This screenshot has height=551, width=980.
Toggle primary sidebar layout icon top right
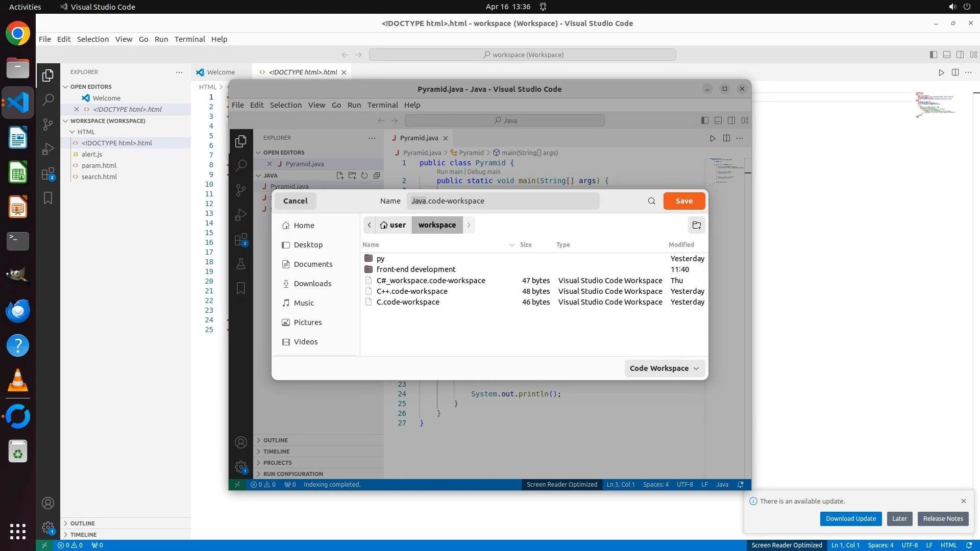click(934, 55)
